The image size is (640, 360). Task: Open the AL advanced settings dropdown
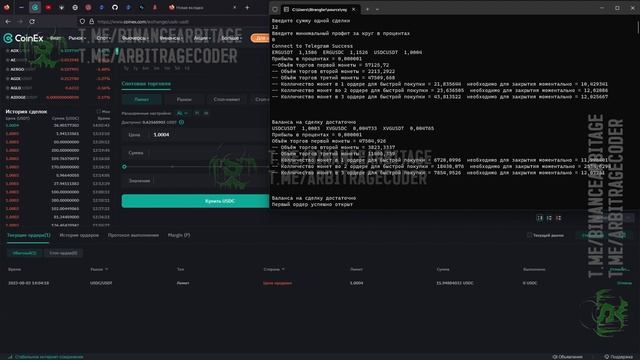coord(182,113)
